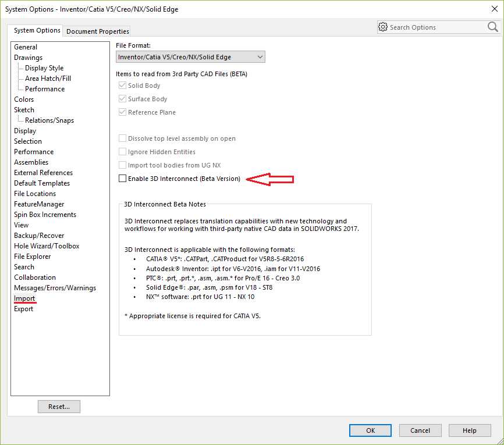Image resolution: width=504 pixels, height=445 pixels.
Task: Open Messages/Errors/Warnings settings
Action: tap(55, 288)
